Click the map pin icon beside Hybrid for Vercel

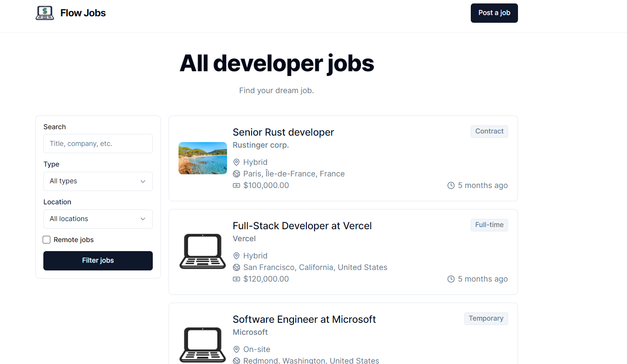click(236, 256)
